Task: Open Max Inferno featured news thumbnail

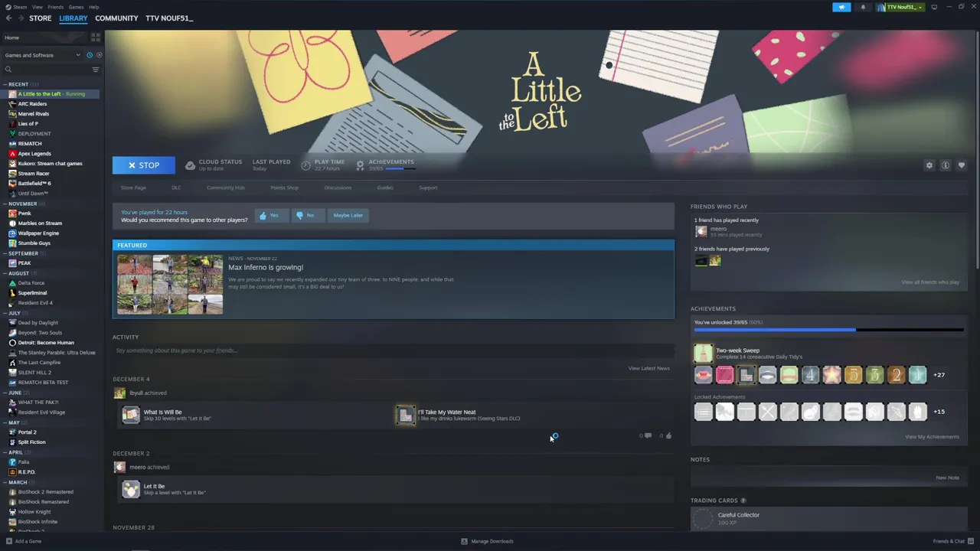Action: pos(170,285)
